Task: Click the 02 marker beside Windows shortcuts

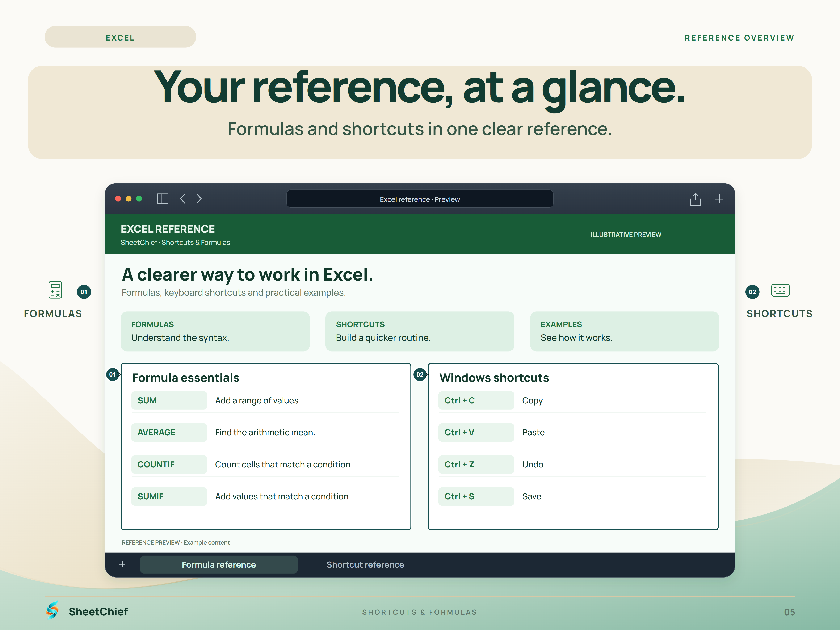Action: [x=420, y=374]
